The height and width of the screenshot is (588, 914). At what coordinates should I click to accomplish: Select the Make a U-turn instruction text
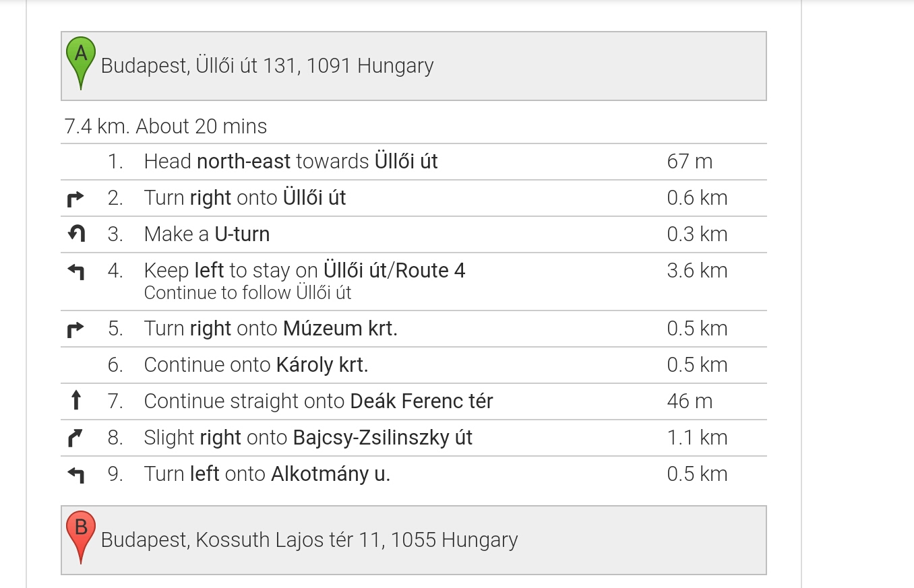(x=207, y=234)
